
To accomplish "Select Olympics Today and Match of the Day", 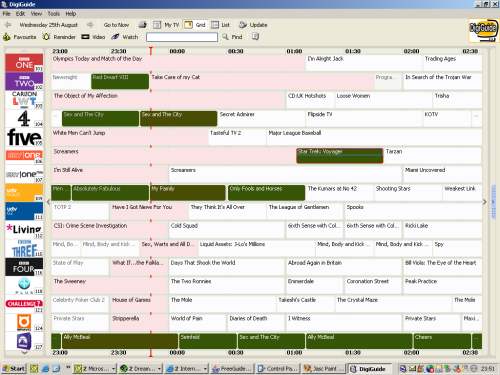I will (178, 63).
